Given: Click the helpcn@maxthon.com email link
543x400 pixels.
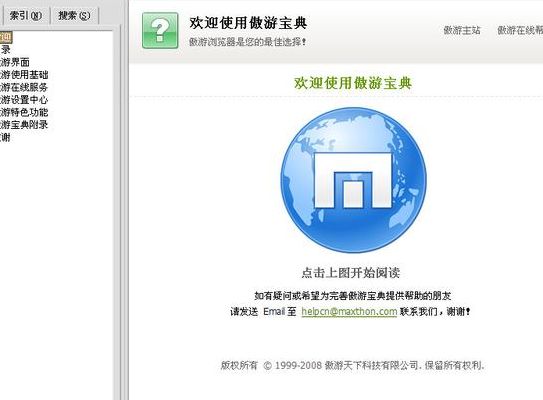Looking at the screenshot, I should pyautogui.click(x=349, y=311).
